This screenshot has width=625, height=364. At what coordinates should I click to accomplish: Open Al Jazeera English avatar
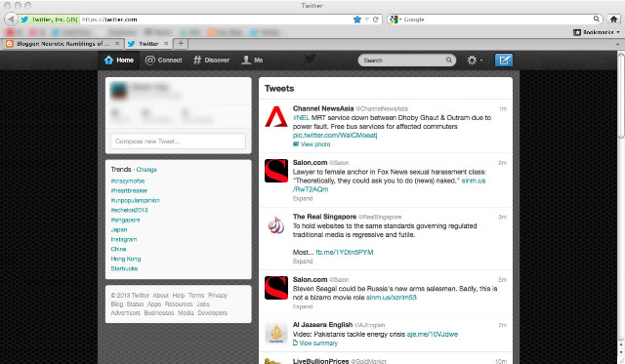[276, 333]
